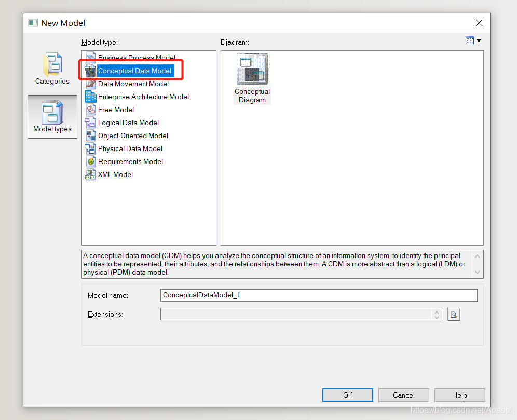Click the Cancel button

coord(404,395)
